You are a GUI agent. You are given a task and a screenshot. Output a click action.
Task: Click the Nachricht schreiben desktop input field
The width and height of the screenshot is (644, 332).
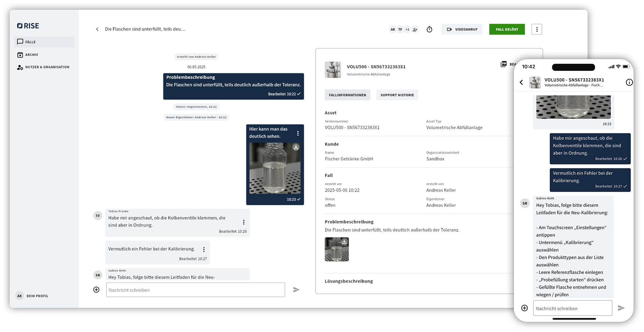[x=195, y=290]
